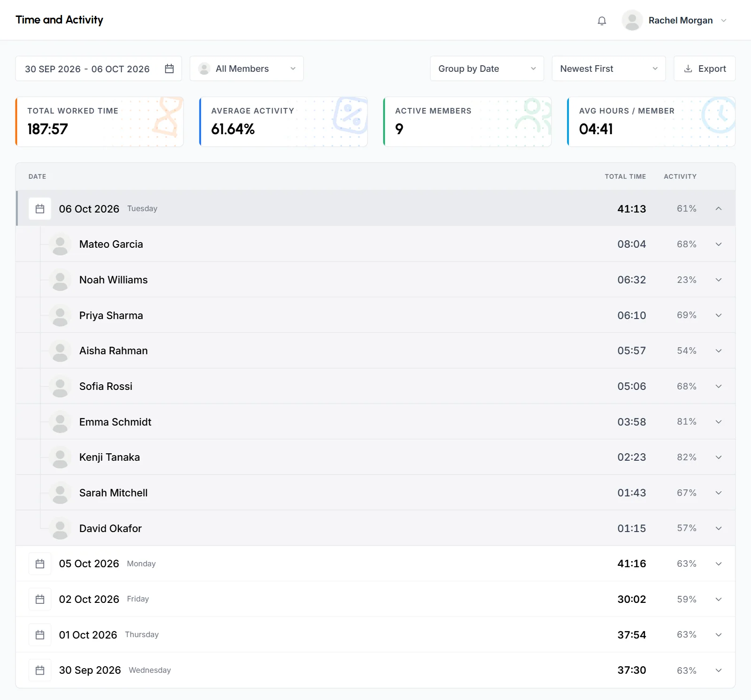Expand Noah Williams's row details
The height and width of the screenshot is (700, 751).
(719, 280)
